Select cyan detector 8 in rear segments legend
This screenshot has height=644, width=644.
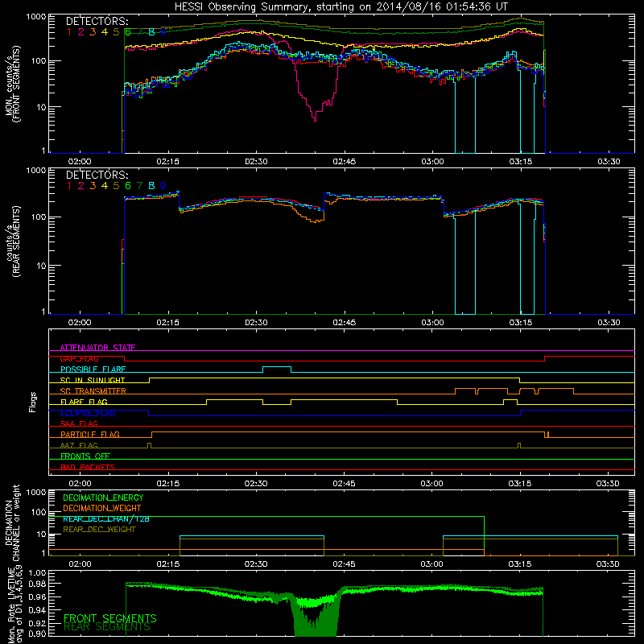point(151,186)
